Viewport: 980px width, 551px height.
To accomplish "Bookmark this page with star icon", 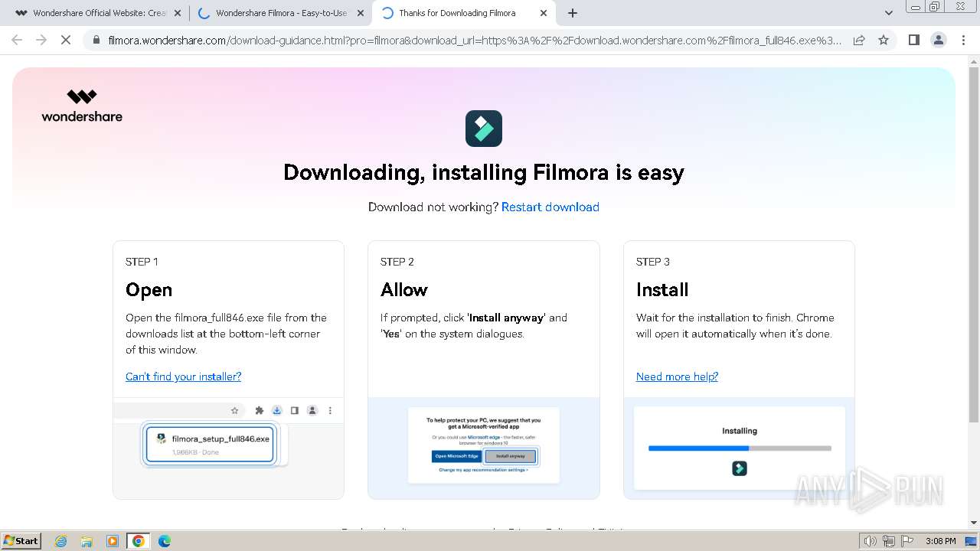I will coord(884,40).
